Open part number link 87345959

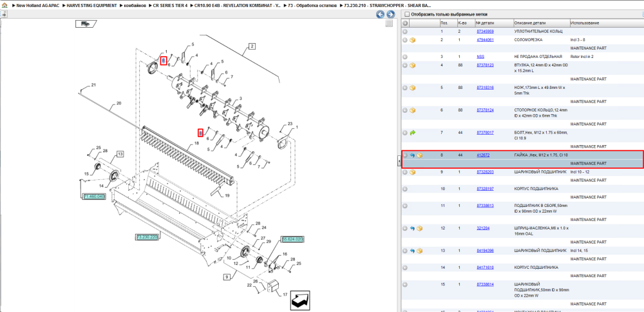tap(485, 31)
